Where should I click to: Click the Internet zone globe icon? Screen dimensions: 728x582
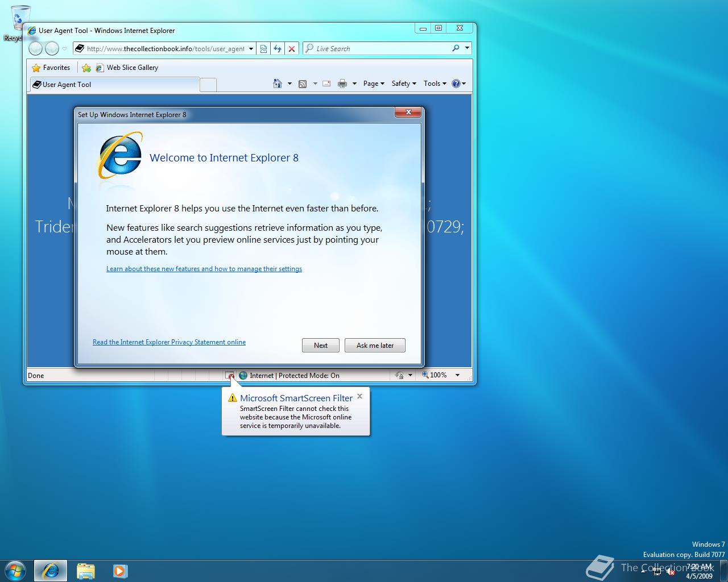click(243, 375)
